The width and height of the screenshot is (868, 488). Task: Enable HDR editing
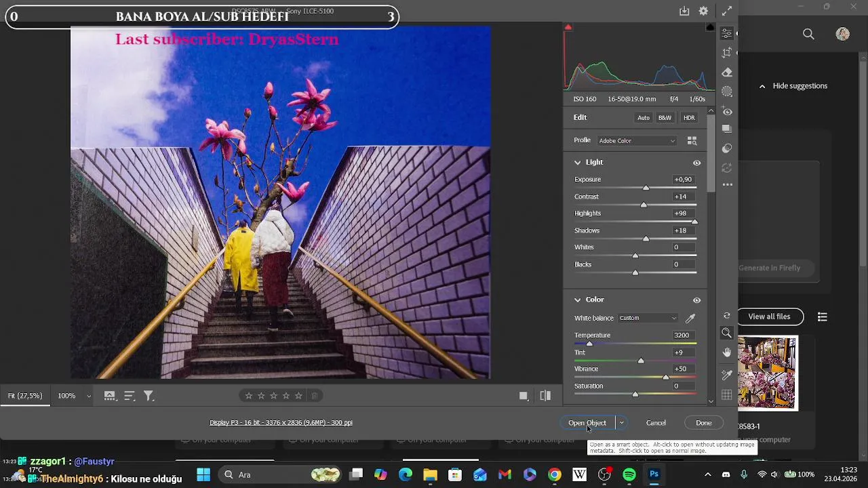pyautogui.click(x=689, y=118)
